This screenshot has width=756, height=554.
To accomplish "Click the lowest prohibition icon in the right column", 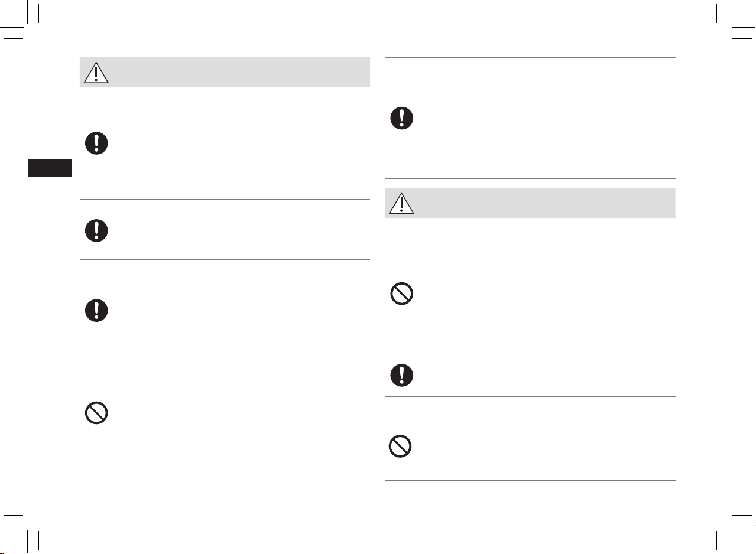I will tap(401, 447).
